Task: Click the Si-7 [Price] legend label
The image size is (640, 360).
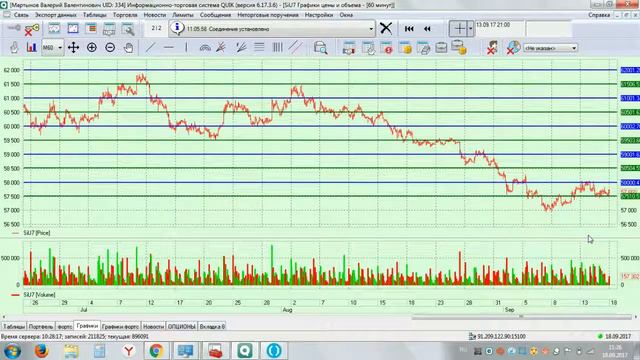Action: click(x=37, y=233)
